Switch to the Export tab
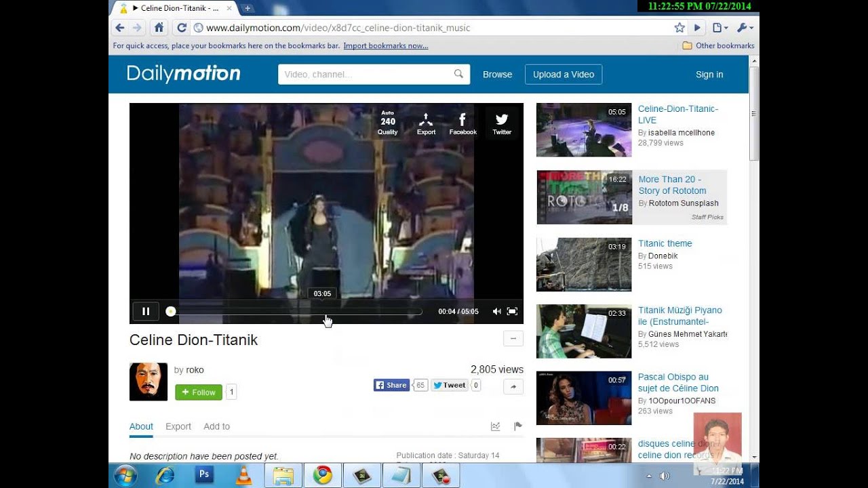The image size is (868, 488). click(178, 426)
